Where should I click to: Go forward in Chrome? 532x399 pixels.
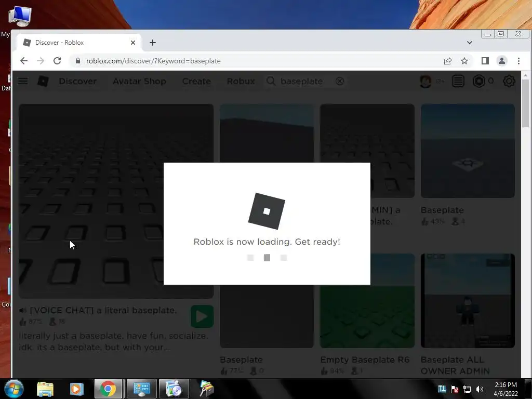coord(41,61)
